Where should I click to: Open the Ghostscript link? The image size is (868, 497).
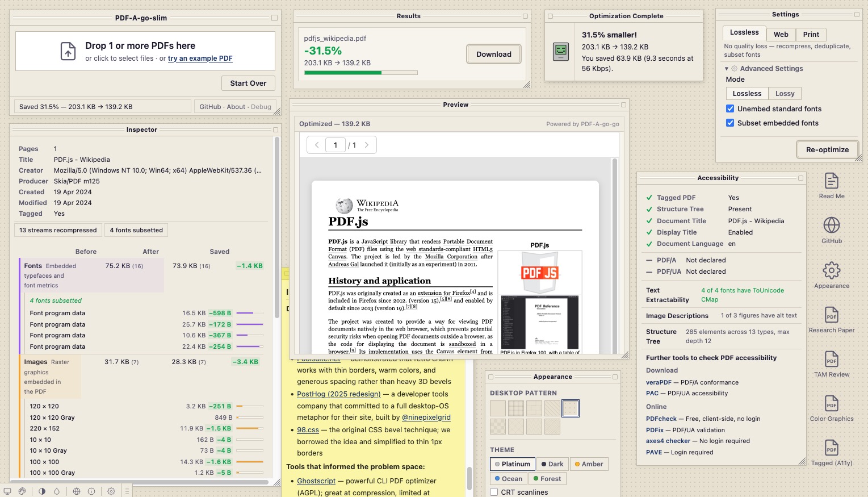(316, 481)
